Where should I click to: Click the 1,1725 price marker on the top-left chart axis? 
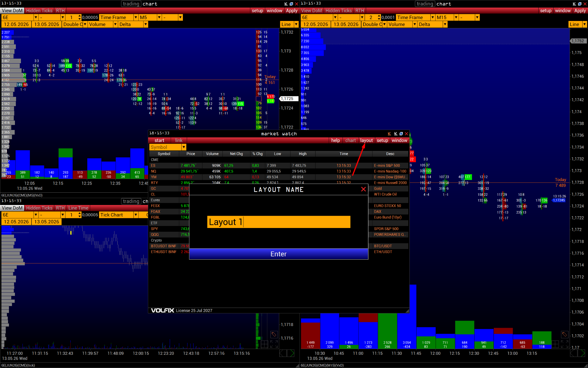click(289, 99)
